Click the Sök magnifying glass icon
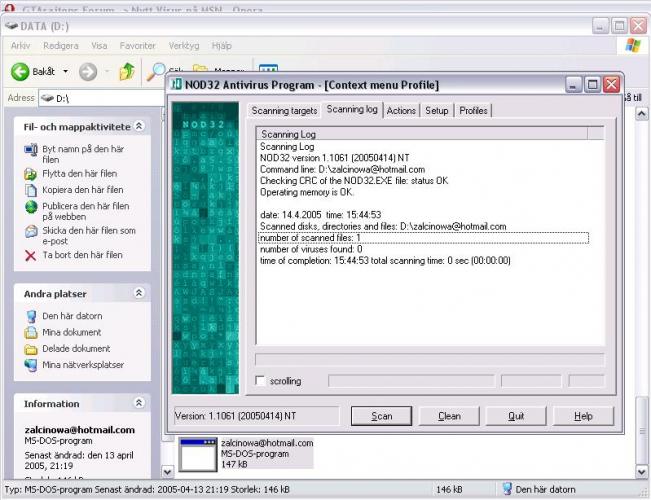This screenshot has width=651, height=500. coord(157,71)
